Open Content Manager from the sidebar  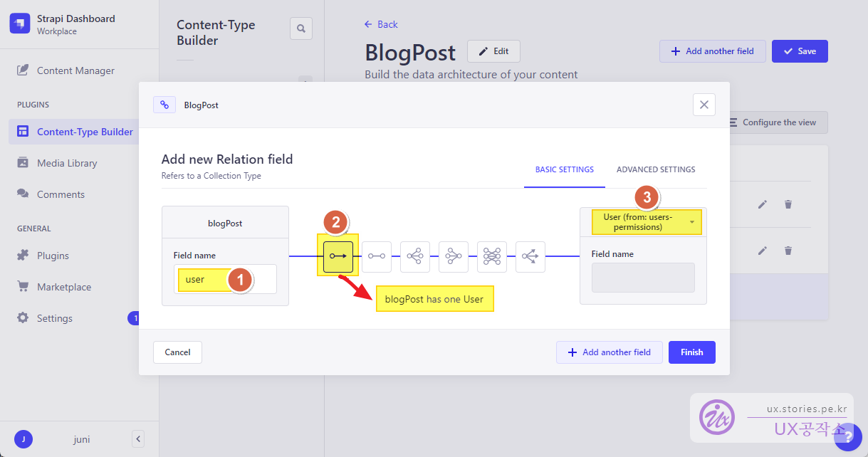point(75,70)
